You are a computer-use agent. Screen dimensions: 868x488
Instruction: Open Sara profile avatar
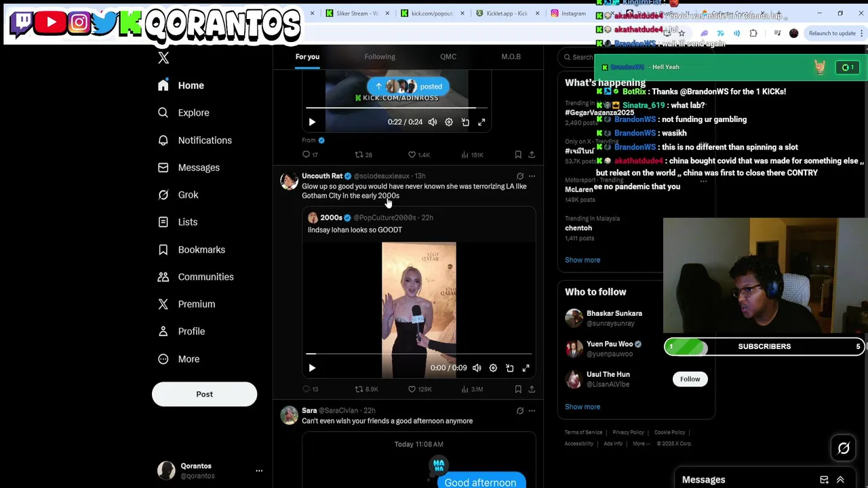290,415
